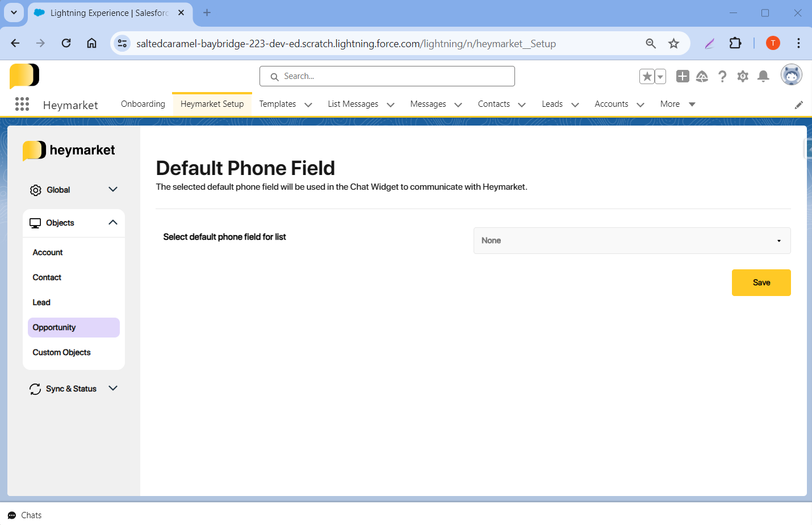Open Contacts tab dropdown chevron
This screenshot has width=812, height=525.
522,105
